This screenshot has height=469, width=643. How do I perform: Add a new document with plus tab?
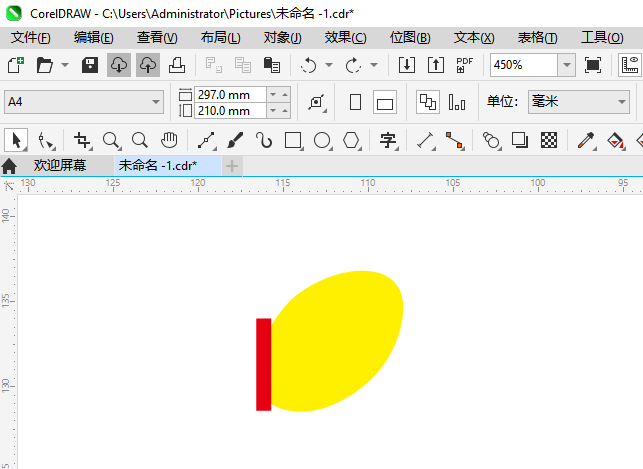[232, 166]
